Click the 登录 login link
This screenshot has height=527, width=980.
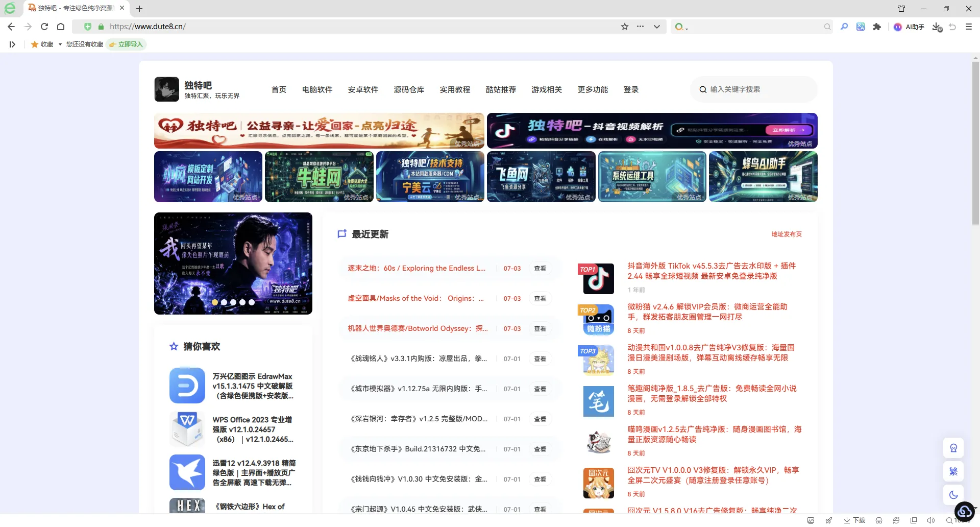(x=631, y=89)
